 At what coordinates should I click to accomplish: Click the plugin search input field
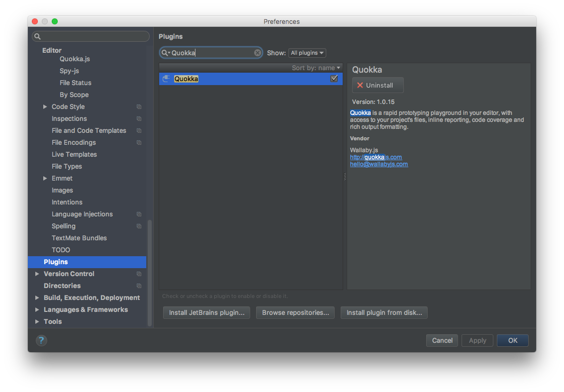pyautogui.click(x=211, y=53)
